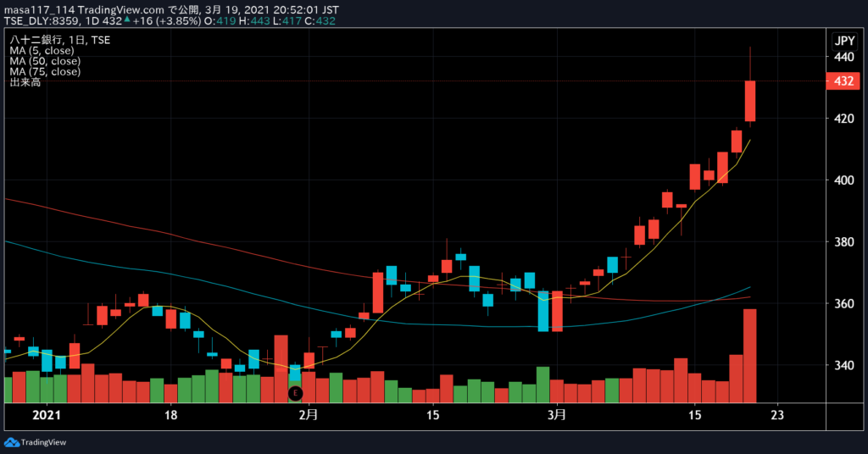Click the C:432 close value
868x454 pixels.
click(320, 21)
